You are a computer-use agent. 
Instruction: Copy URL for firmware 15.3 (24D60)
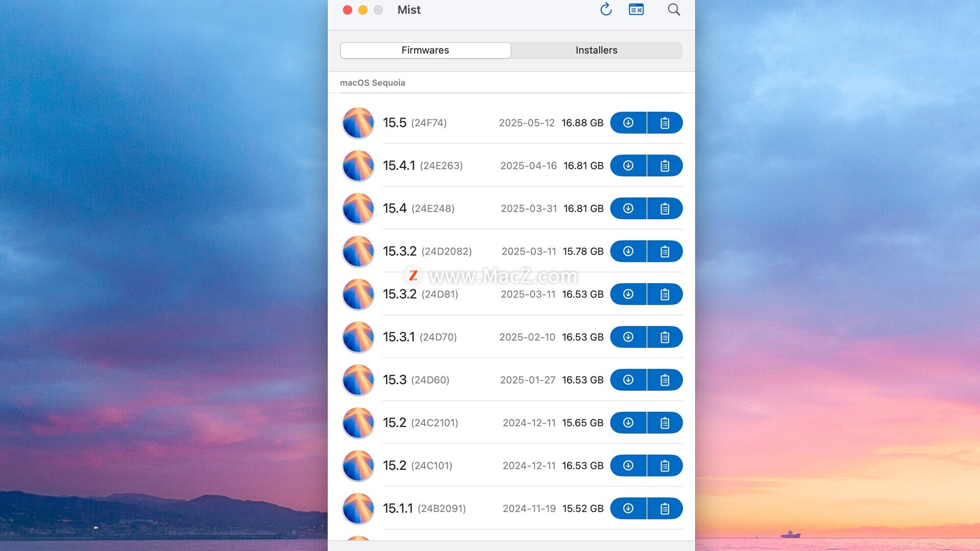(665, 380)
